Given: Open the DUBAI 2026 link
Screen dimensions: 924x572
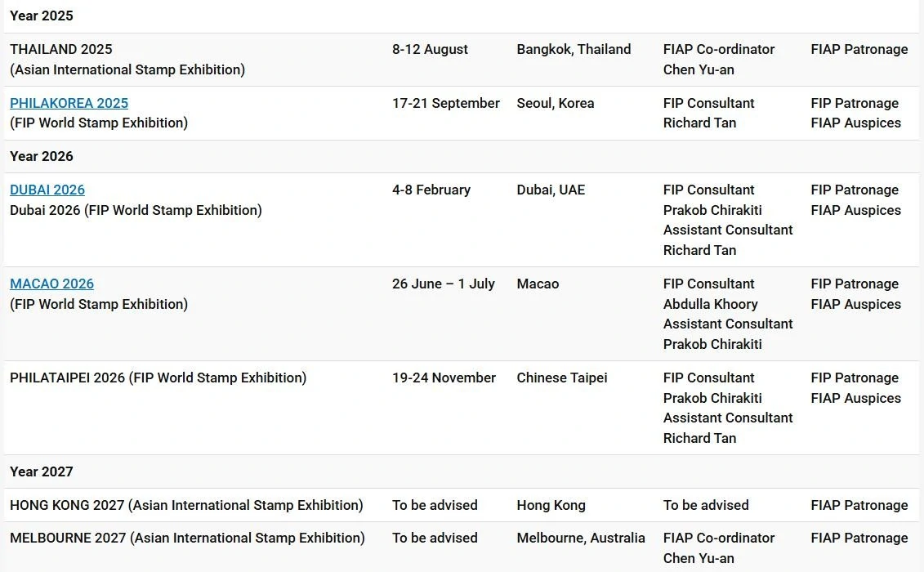Looking at the screenshot, I should point(47,190).
